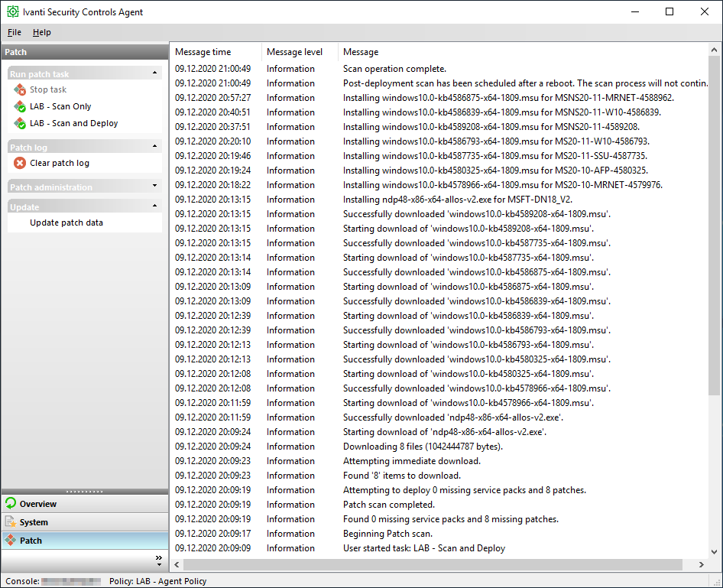
Task: Click the red Clear patch log icon
Action: (x=20, y=163)
